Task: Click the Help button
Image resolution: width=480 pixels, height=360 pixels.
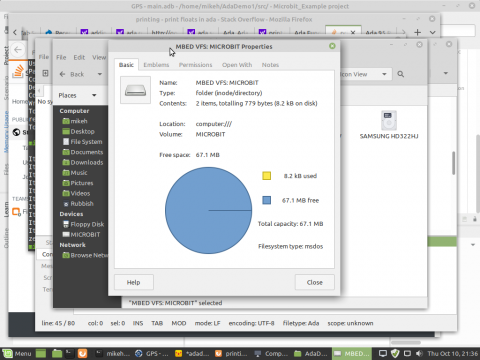Action: (x=134, y=282)
